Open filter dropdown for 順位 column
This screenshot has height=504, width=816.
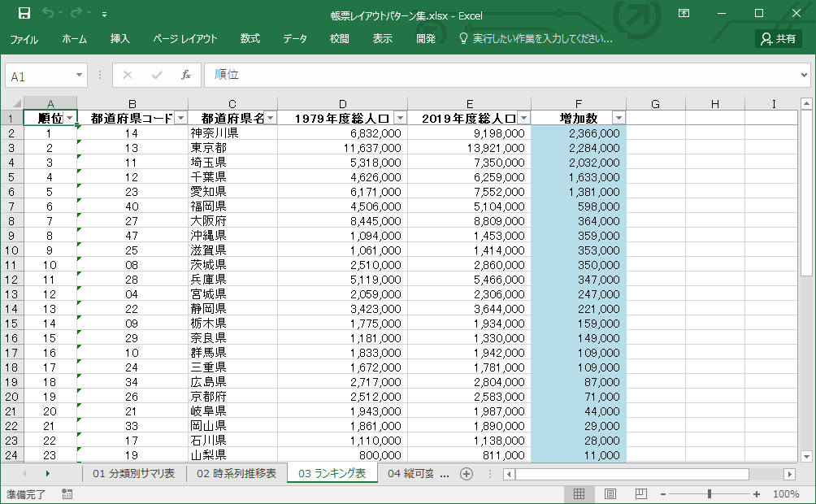click(x=69, y=119)
